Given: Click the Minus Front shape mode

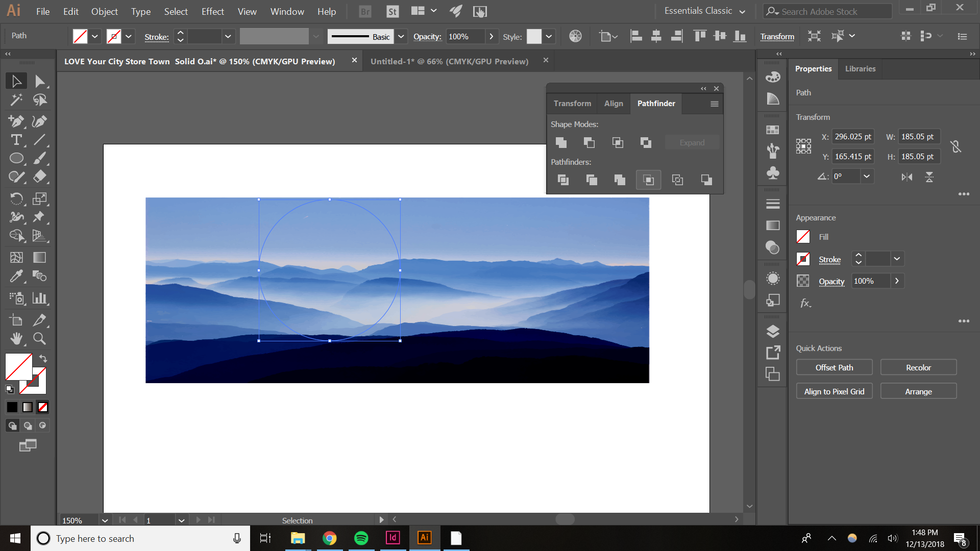Looking at the screenshot, I should 589,143.
